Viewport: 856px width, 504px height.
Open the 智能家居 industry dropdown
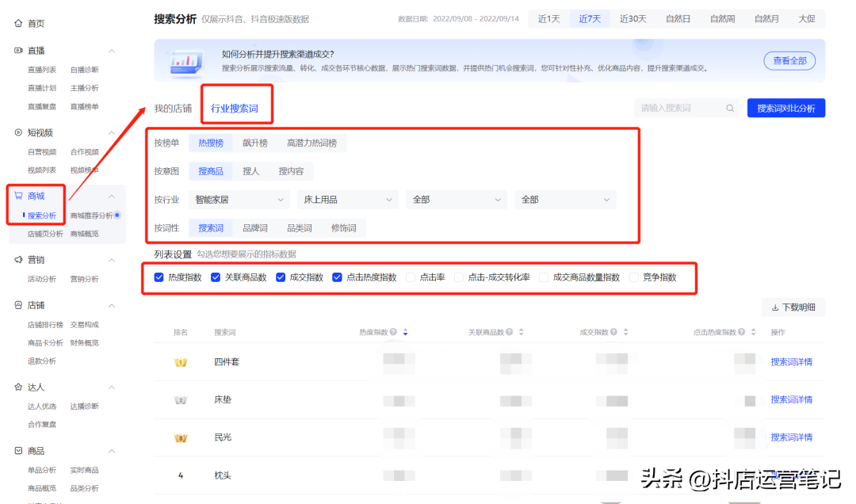[x=239, y=200]
